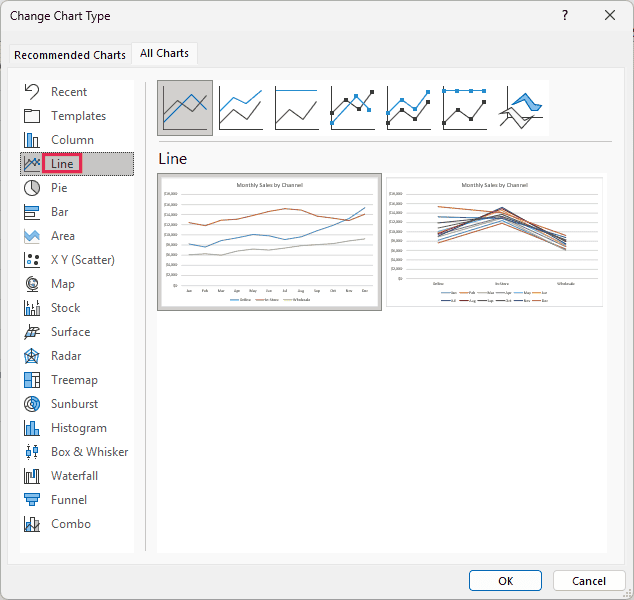The image size is (634, 600).
Task: Select the Sunburst chart category
Action: click(x=77, y=404)
